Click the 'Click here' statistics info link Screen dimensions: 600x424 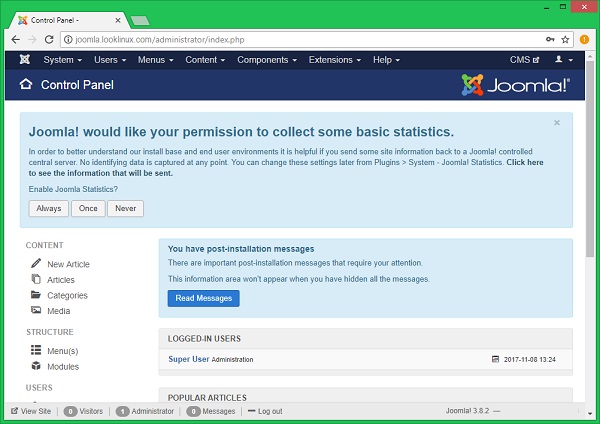click(x=525, y=162)
